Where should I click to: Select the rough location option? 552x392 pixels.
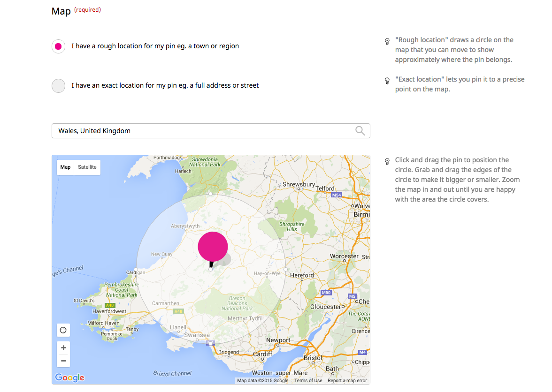(x=58, y=46)
